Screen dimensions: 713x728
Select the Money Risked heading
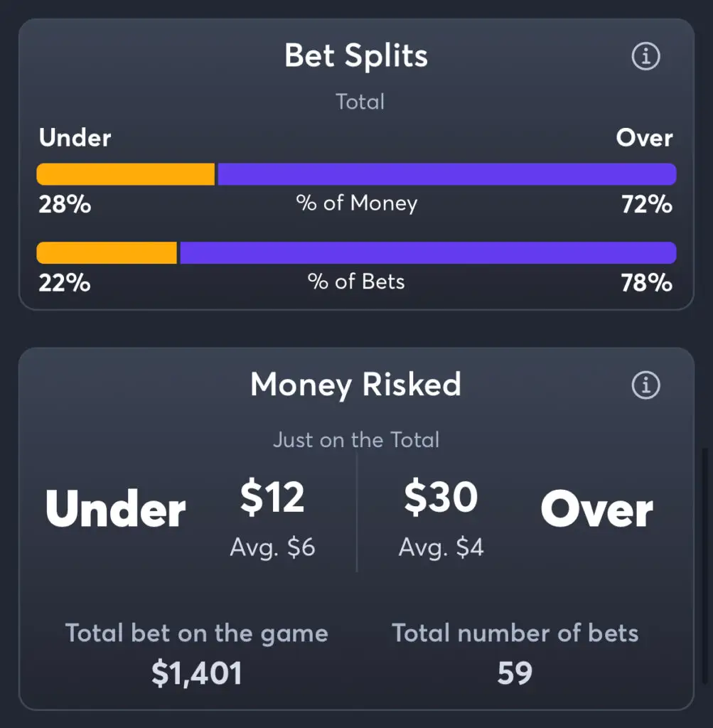(356, 385)
